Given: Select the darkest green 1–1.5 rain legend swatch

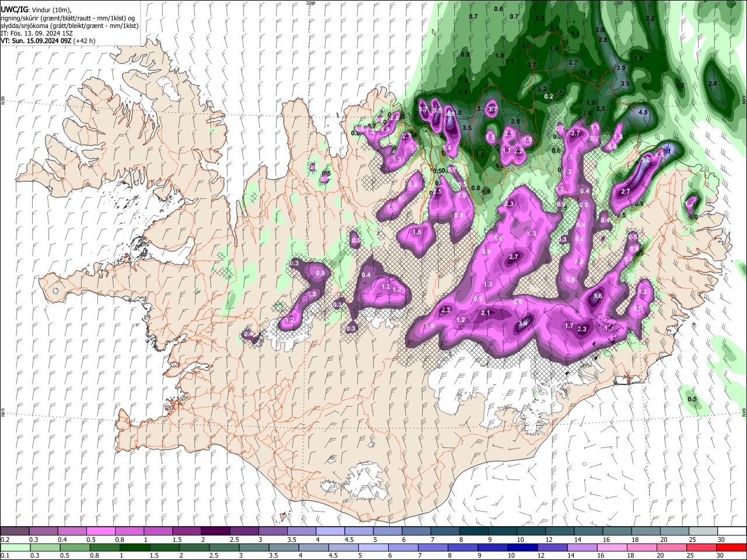Looking at the screenshot, I should tap(134, 548).
